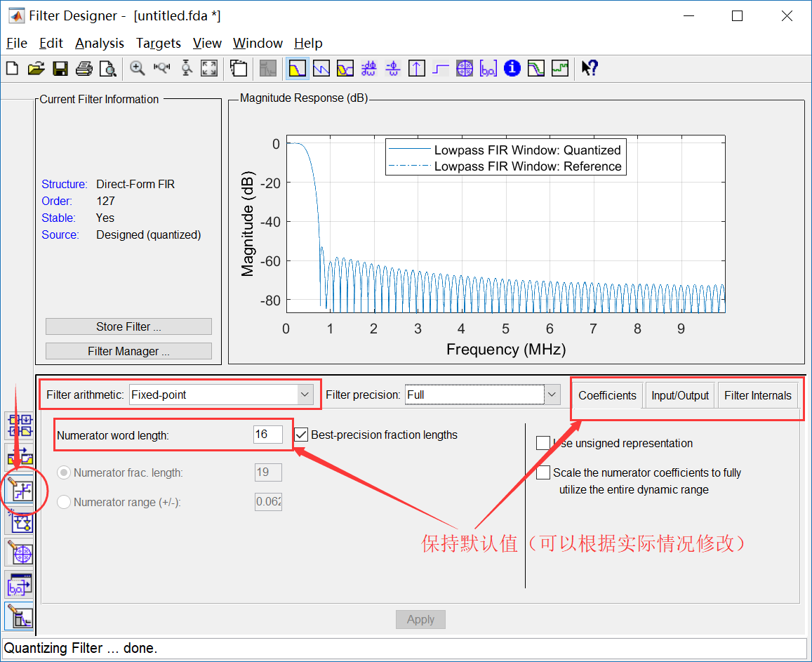The height and width of the screenshot is (662, 812).
Task: Activate the zoom in tool
Action: [138, 68]
